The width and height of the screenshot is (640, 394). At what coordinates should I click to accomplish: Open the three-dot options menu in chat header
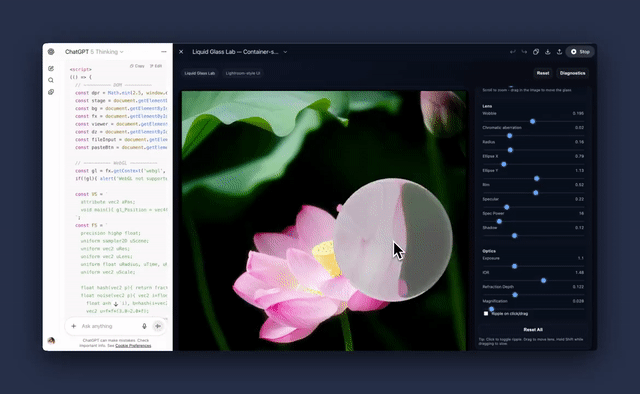tap(164, 52)
